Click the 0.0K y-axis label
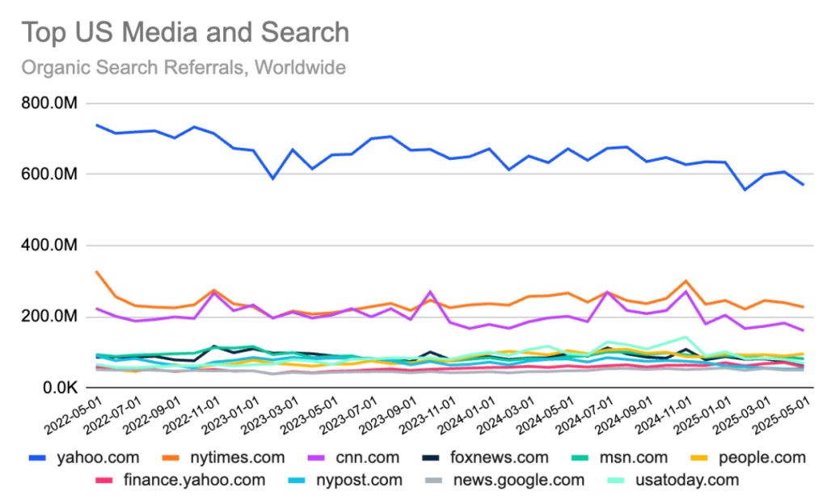 [61, 388]
